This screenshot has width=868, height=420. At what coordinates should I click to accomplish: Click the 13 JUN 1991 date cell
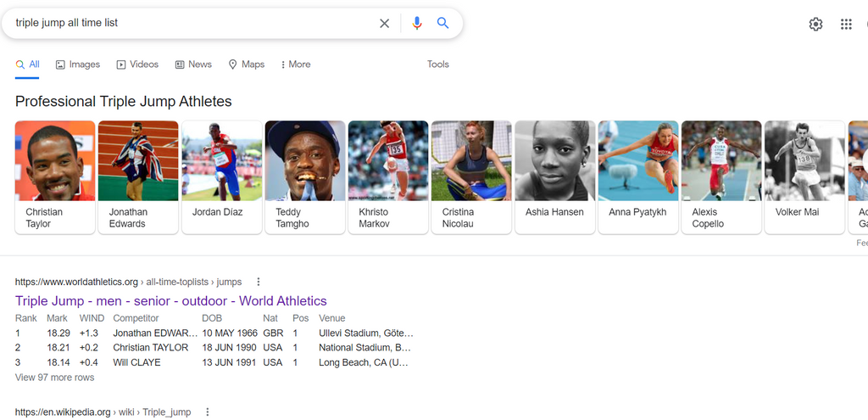pyautogui.click(x=229, y=362)
